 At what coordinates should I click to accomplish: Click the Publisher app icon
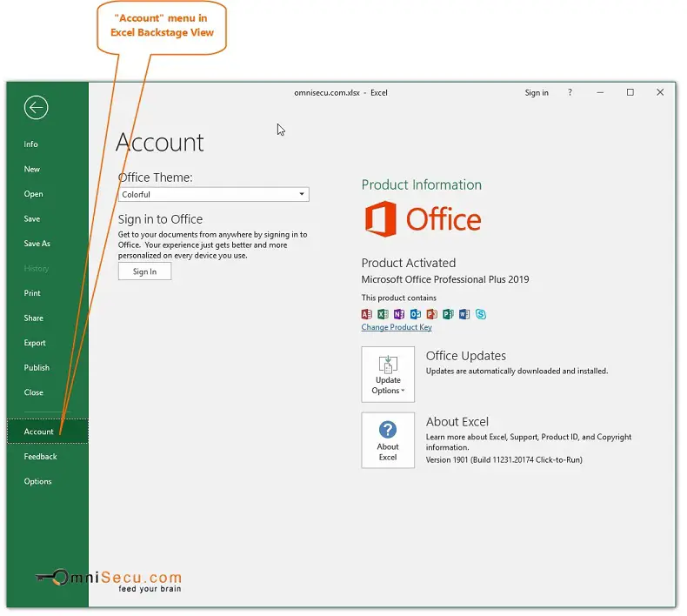(448, 314)
